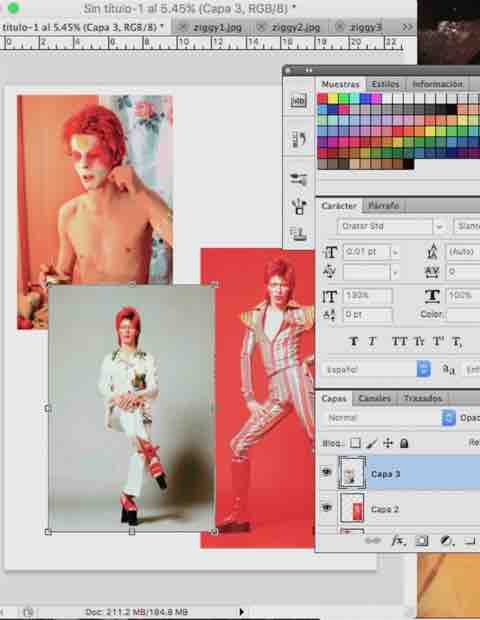Click the horizontal scale icon
Viewport: 480px width, 620px height.
click(432, 295)
